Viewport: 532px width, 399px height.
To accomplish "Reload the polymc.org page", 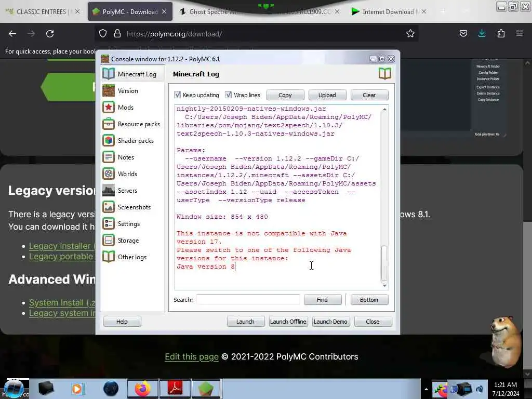I will (50, 34).
